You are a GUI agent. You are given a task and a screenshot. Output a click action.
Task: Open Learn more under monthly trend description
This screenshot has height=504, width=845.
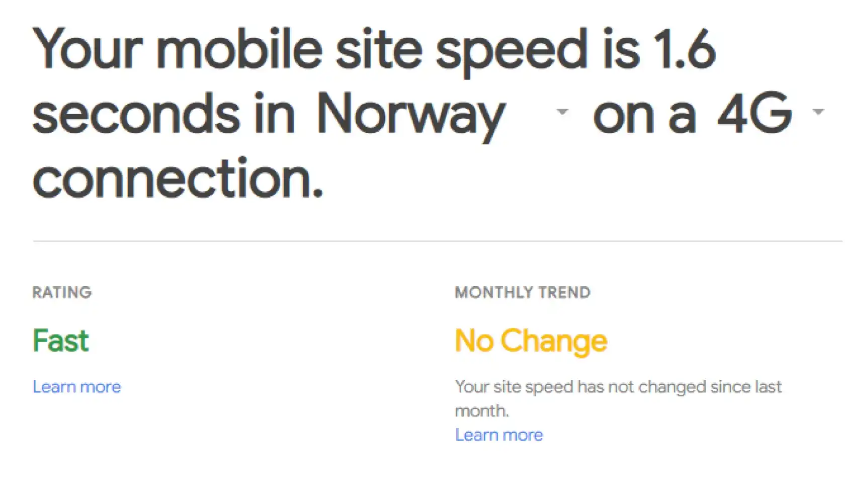point(499,435)
